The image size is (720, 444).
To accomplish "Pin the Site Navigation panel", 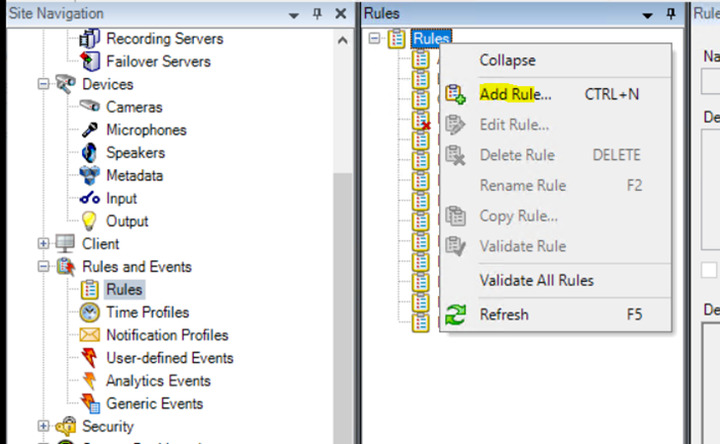I will click(317, 14).
